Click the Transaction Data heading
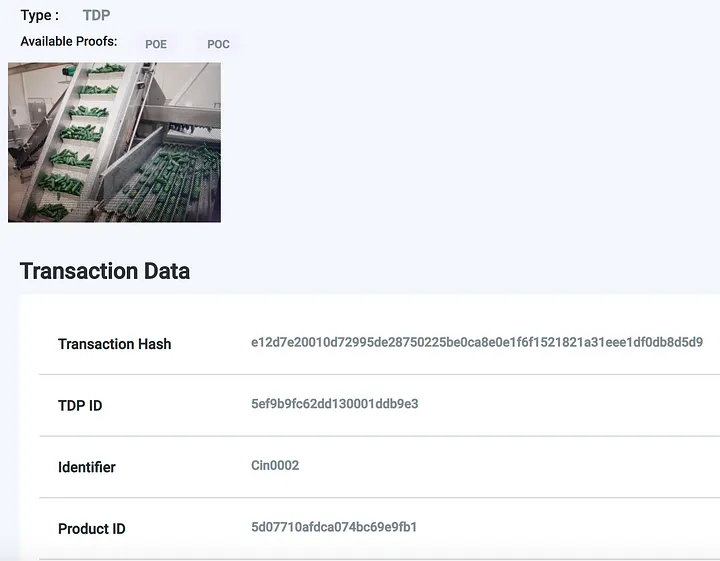Screen dimensions: 720x561 pos(105,270)
